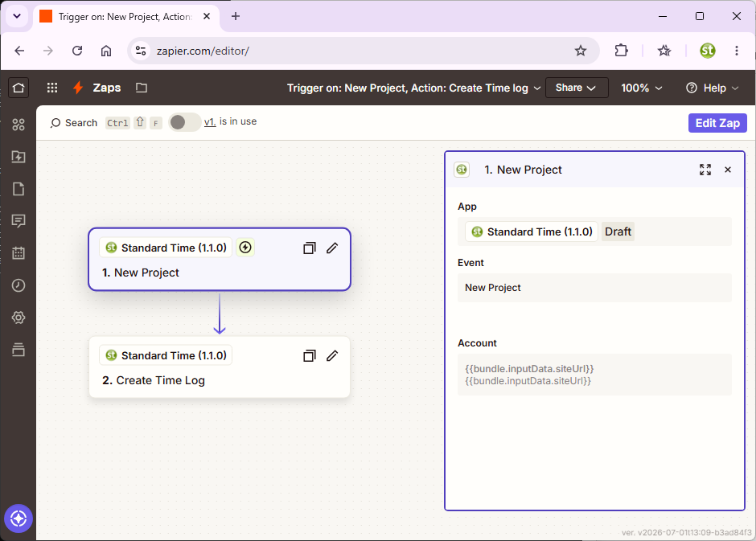Reload the current page
Viewport: 756px width, 541px height.
(x=77, y=51)
